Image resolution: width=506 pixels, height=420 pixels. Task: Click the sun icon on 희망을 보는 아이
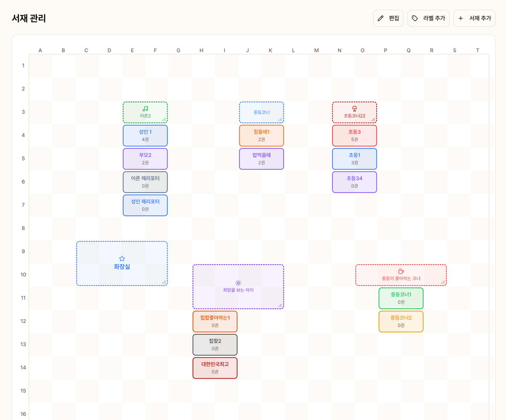238,283
